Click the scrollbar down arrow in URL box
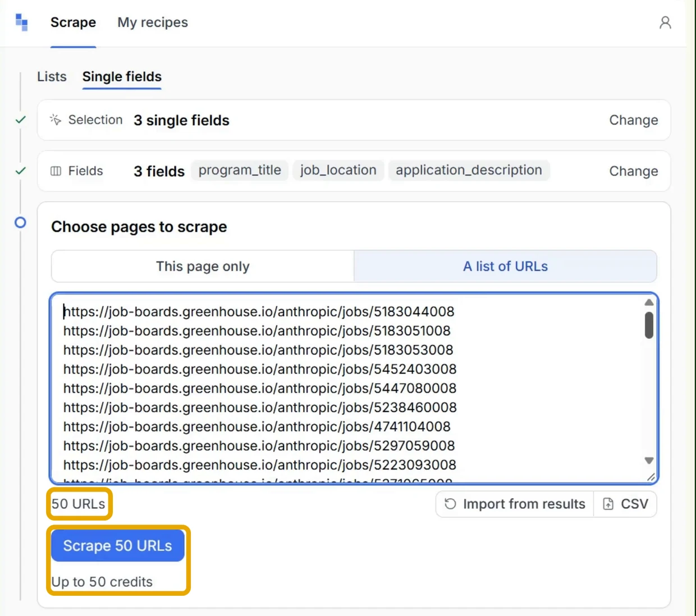The height and width of the screenshot is (616, 696). [649, 461]
